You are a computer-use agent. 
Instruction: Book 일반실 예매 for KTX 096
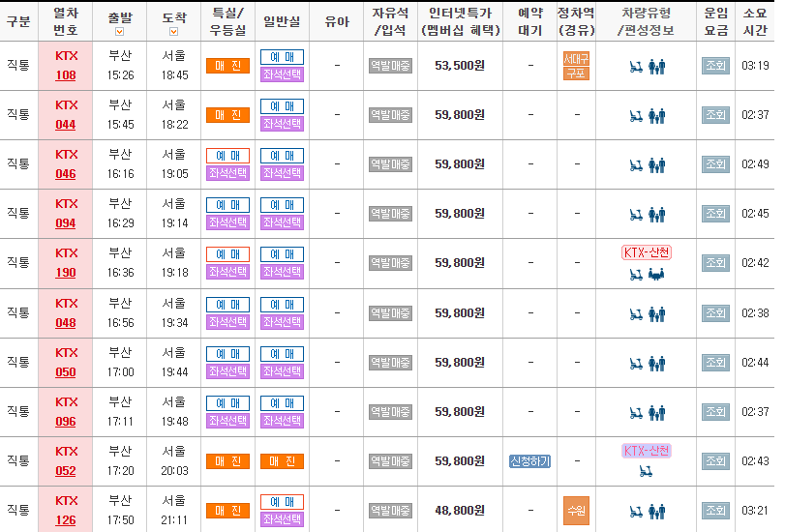click(282, 403)
